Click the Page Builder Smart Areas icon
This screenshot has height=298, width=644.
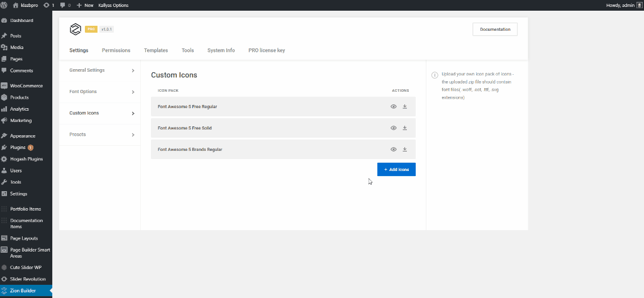4,250
